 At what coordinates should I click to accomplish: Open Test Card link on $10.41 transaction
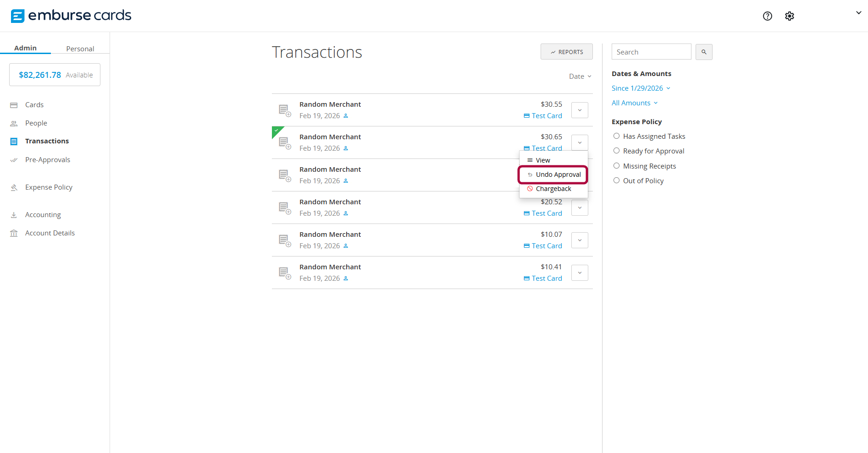pyautogui.click(x=546, y=278)
